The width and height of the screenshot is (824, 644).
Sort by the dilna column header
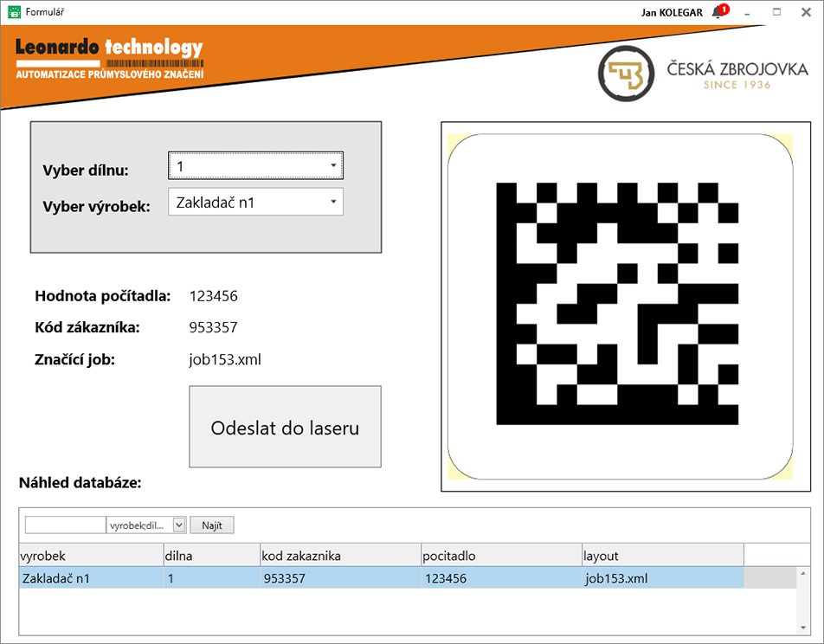(x=212, y=556)
